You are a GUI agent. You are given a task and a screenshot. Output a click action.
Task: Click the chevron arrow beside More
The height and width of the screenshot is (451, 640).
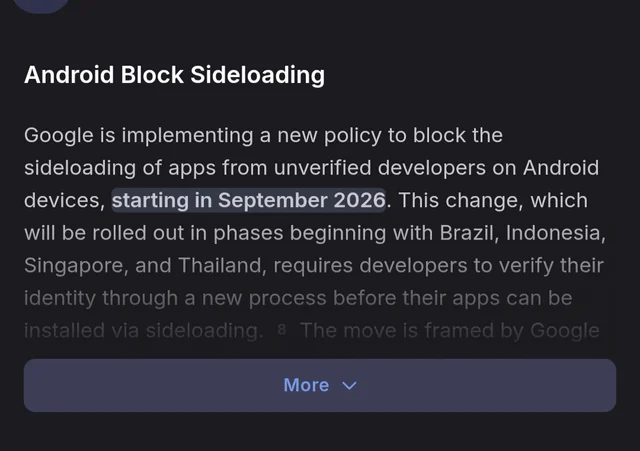349,385
